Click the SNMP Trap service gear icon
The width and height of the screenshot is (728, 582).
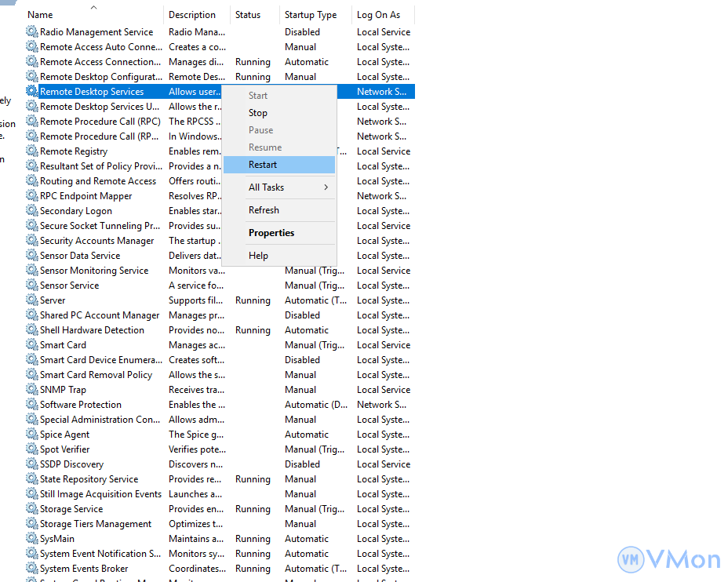(x=31, y=390)
